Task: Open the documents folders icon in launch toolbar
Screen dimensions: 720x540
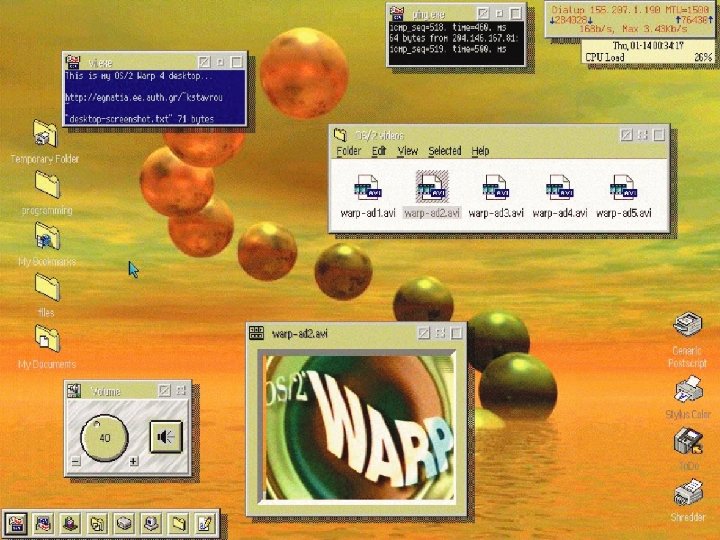Action: pyautogui.click(x=97, y=523)
